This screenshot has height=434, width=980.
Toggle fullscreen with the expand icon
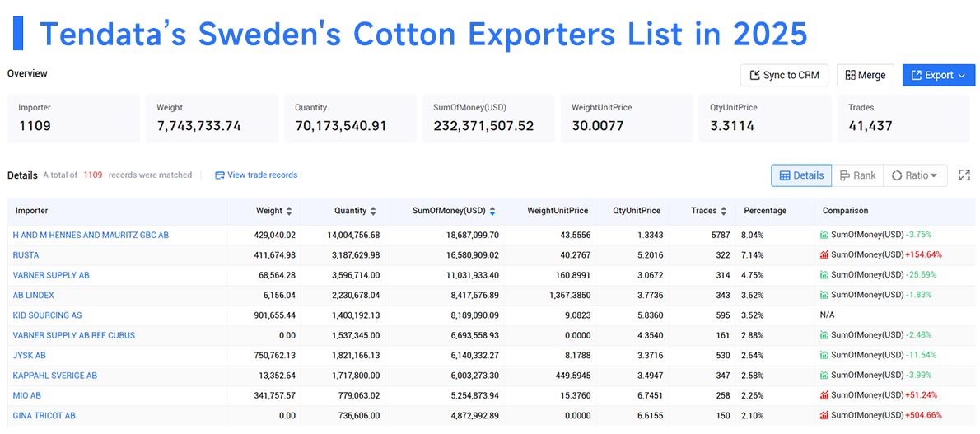click(x=964, y=175)
